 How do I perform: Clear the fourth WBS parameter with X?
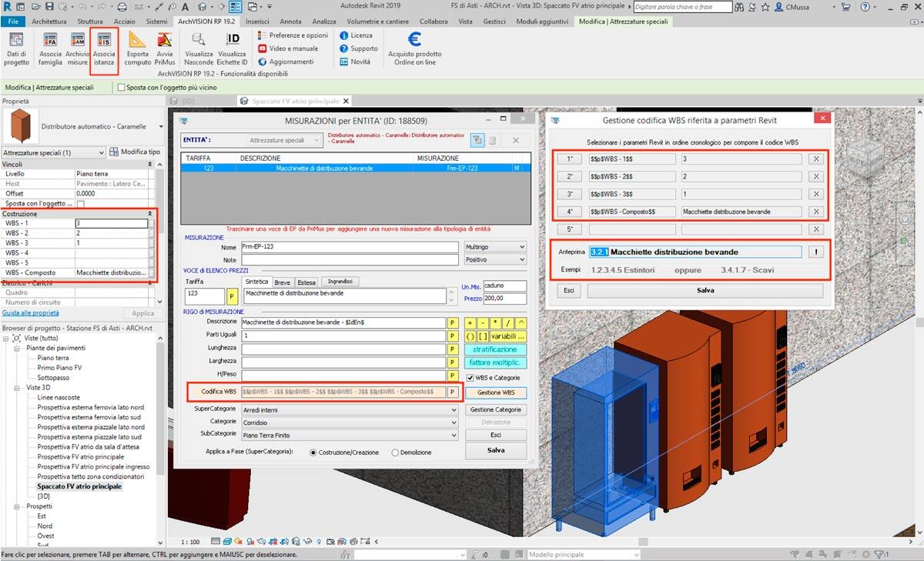tap(816, 212)
